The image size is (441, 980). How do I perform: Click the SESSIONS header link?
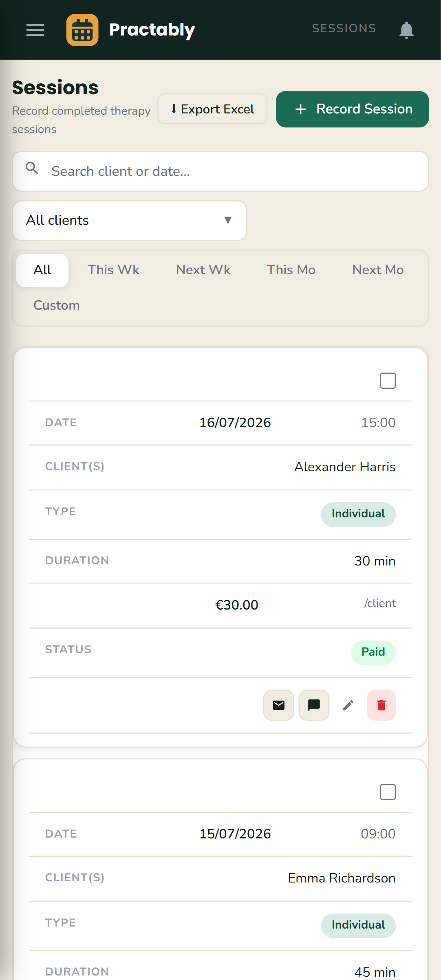(344, 28)
